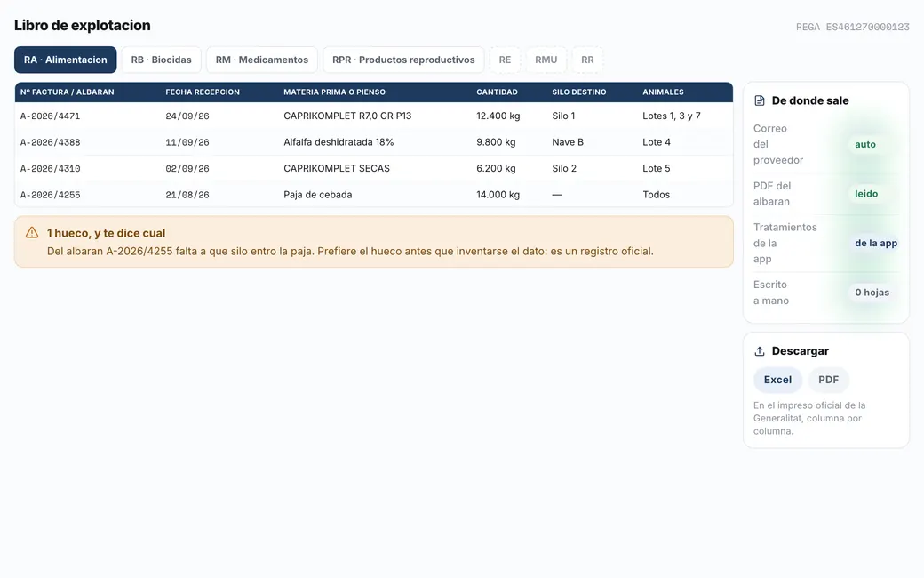Click the 14.000 kg quantity cell
This screenshot has width=924, height=578.
[x=498, y=195]
